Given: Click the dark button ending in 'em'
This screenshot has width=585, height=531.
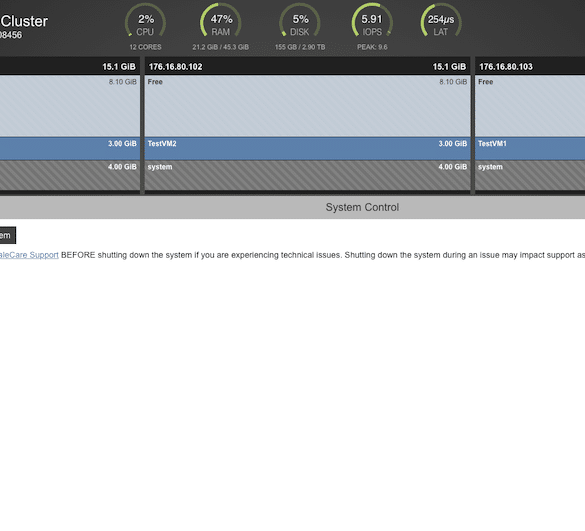Looking at the screenshot, I should pyautogui.click(x=8, y=235).
